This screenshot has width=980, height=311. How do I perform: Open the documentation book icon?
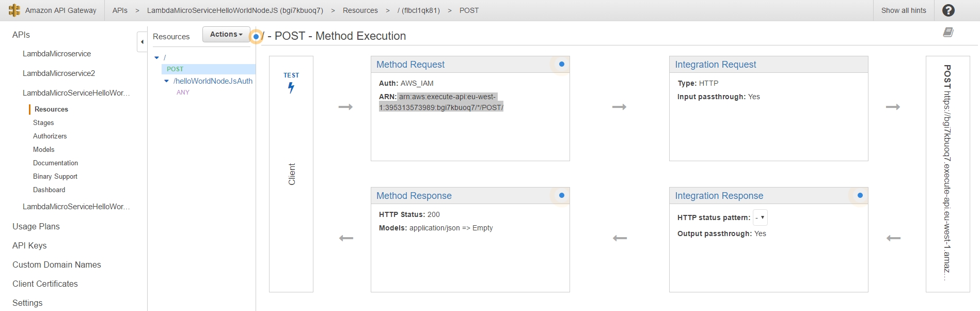tap(949, 32)
